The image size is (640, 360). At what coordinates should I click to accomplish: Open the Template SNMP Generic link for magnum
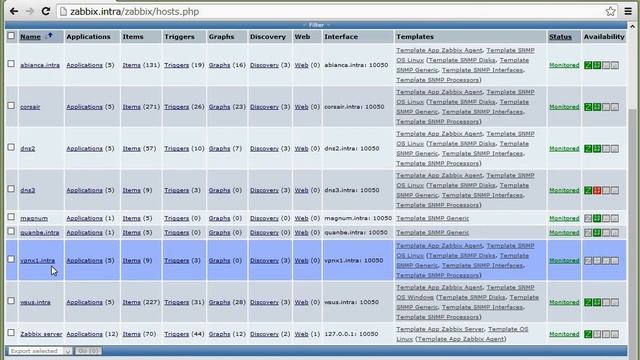tap(432, 218)
